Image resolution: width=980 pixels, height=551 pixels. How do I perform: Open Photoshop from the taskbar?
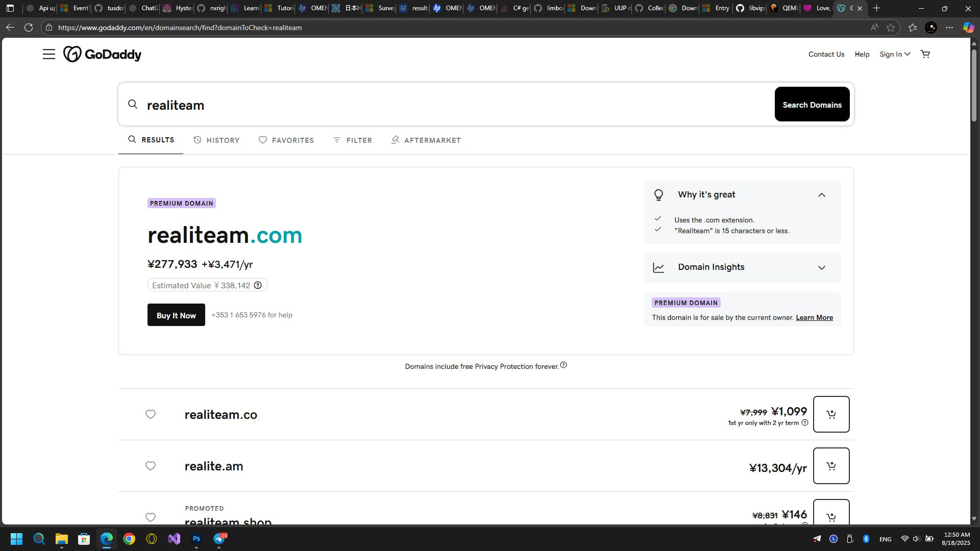tap(197, 539)
